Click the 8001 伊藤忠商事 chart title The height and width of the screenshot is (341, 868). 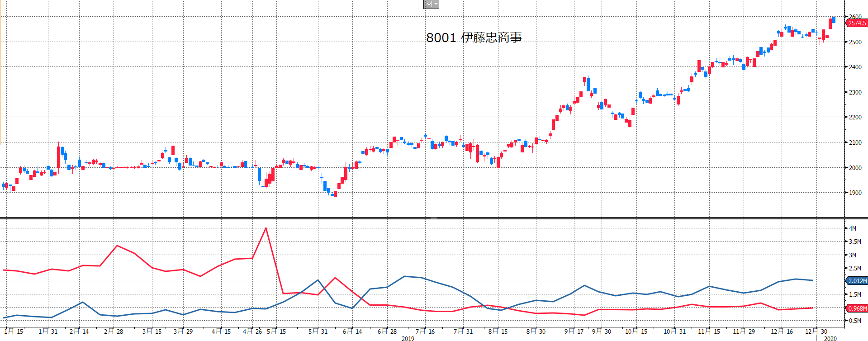click(474, 38)
